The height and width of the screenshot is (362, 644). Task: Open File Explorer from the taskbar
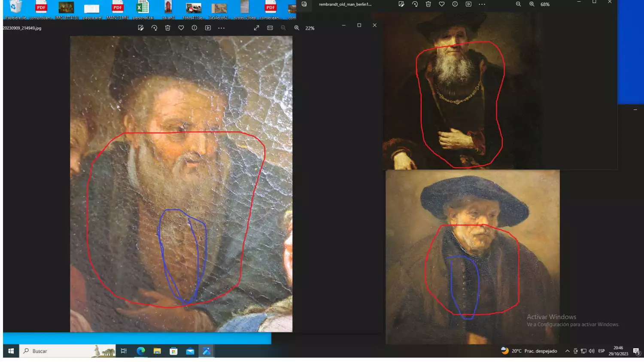pos(157,351)
